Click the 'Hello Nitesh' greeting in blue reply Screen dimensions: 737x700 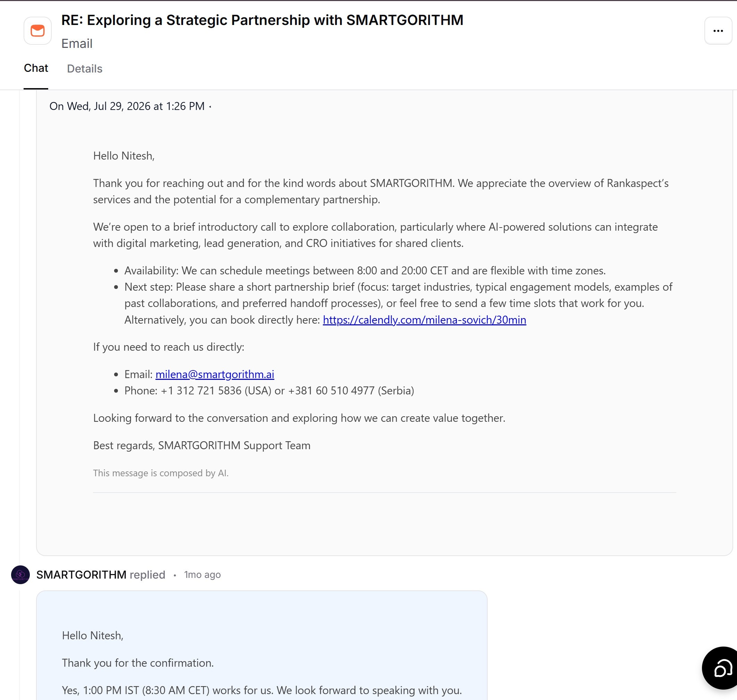pyautogui.click(x=93, y=635)
